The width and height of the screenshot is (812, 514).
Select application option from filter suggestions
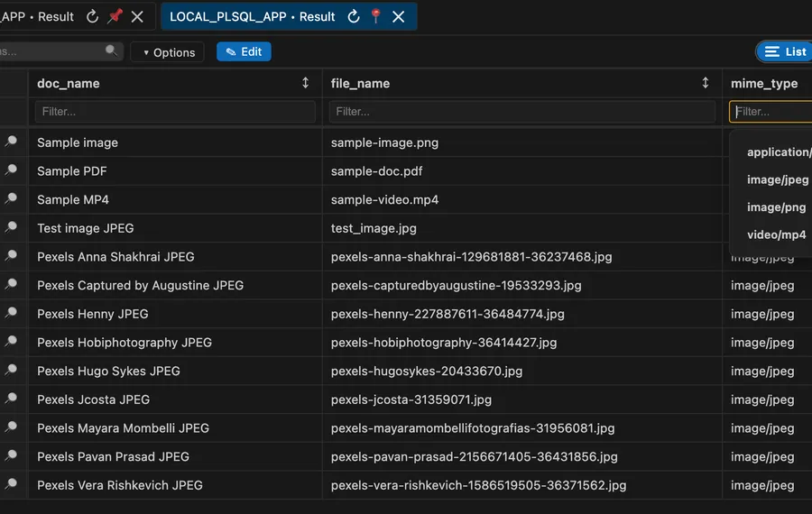[x=780, y=151]
